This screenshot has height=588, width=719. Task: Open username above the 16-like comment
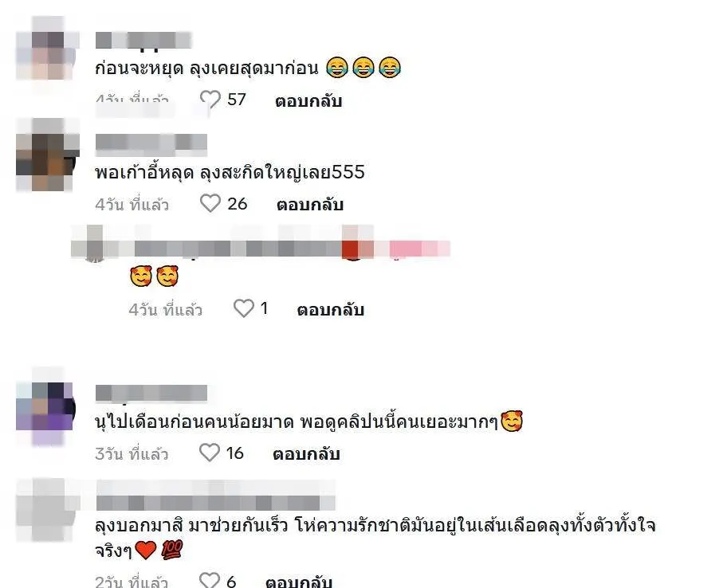(x=151, y=394)
